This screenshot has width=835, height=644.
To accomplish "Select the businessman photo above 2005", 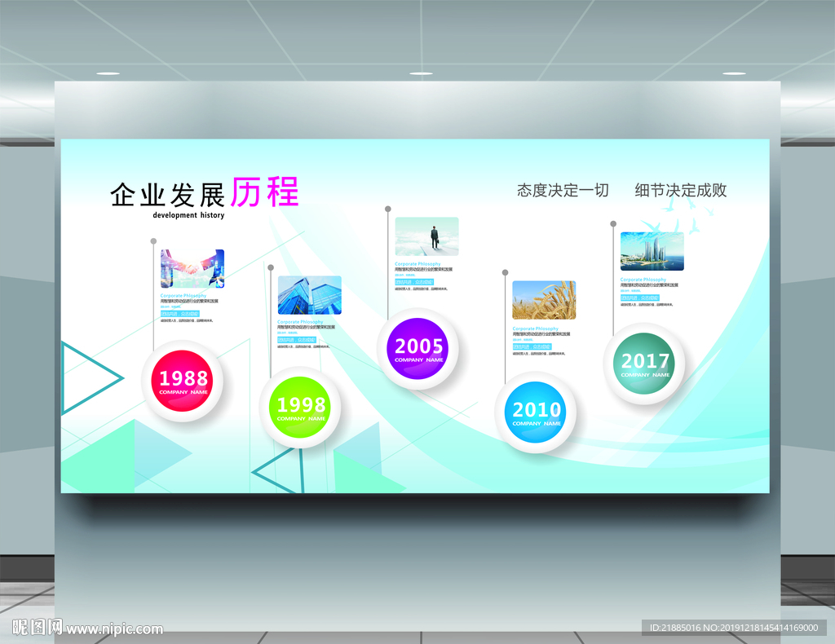I will coord(426,237).
